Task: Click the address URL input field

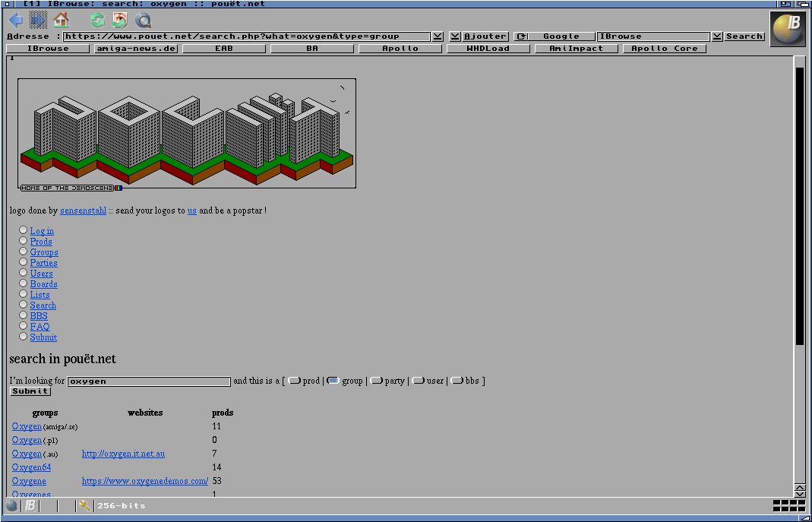Action: [x=247, y=36]
